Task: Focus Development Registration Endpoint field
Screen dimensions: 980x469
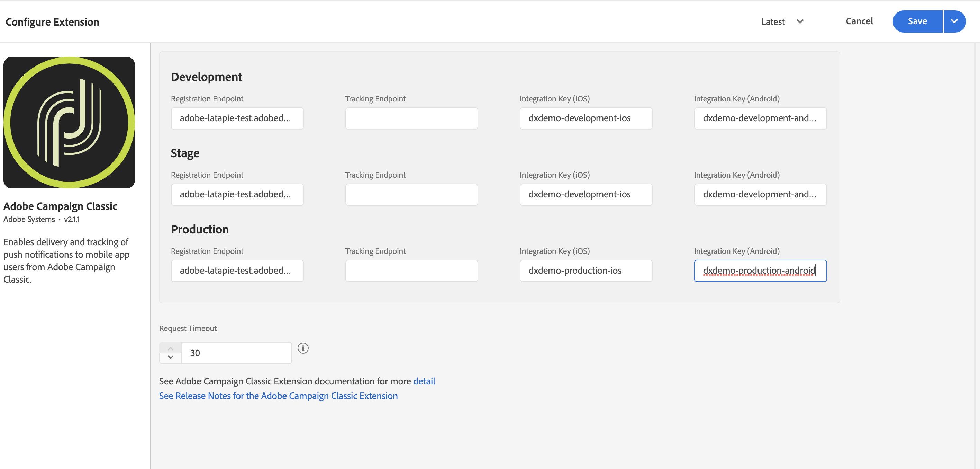Action: click(237, 118)
